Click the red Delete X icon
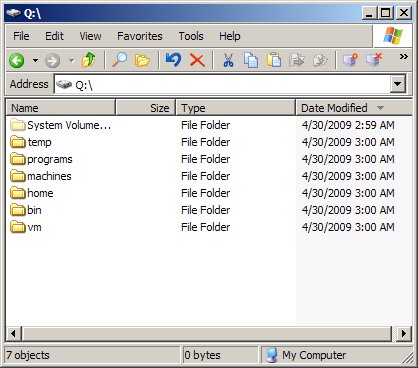 (197, 61)
